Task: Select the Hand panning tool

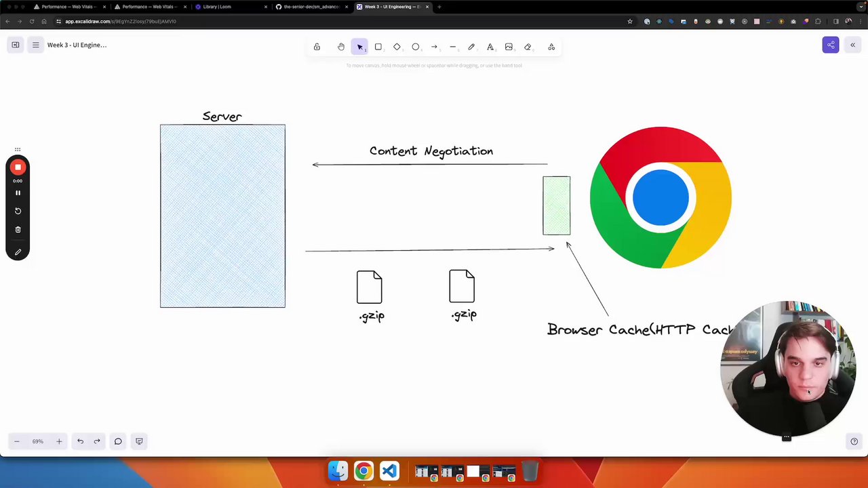Action: point(341,47)
